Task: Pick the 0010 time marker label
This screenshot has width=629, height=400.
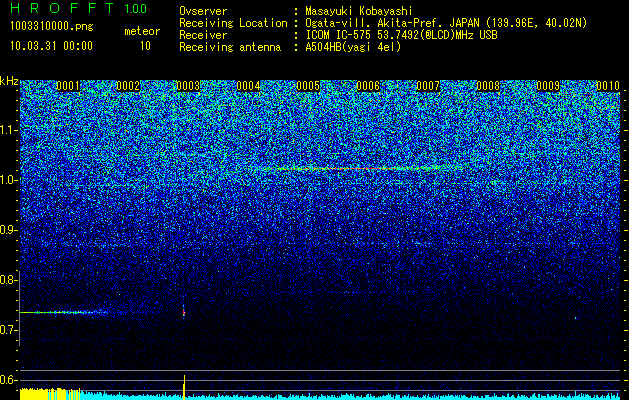Action: coord(608,86)
